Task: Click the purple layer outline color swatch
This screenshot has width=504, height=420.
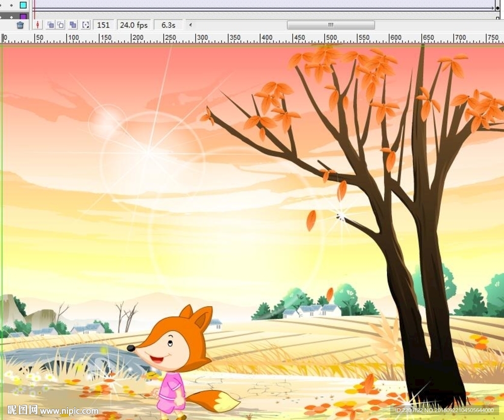Action: coord(23,16)
